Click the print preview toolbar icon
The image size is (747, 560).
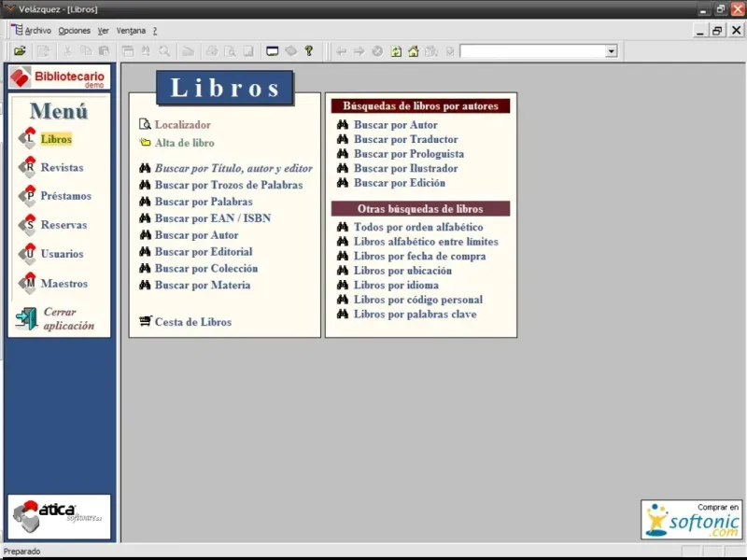pos(230,51)
